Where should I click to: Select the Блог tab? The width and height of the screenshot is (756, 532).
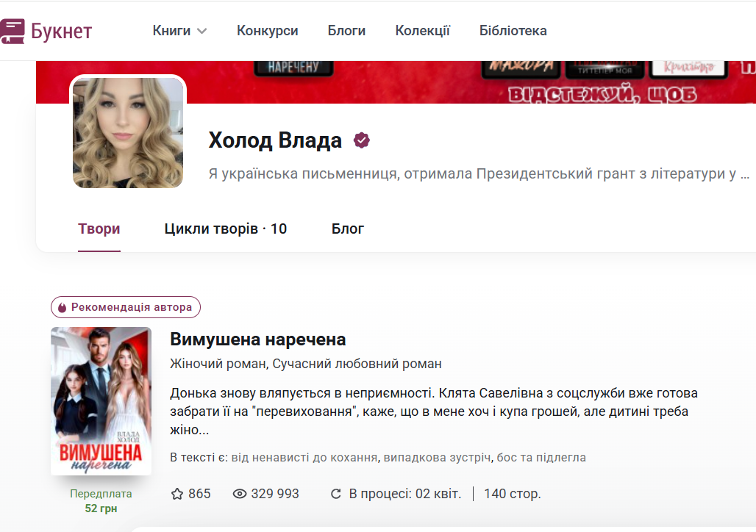pyautogui.click(x=348, y=229)
